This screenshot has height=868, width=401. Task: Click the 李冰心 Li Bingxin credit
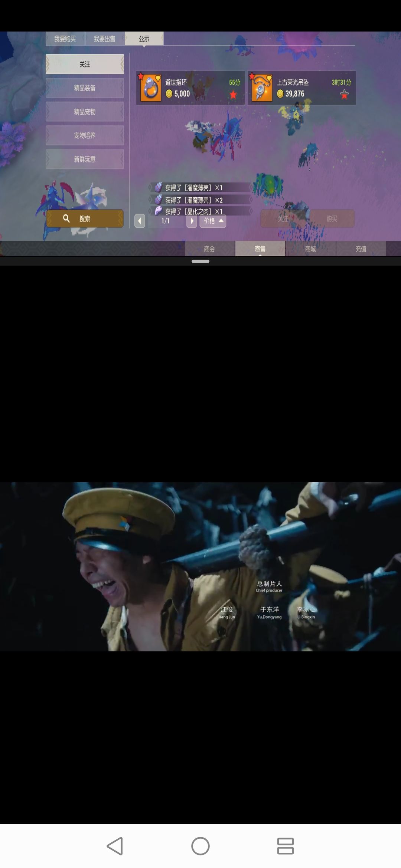pyautogui.click(x=306, y=612)
